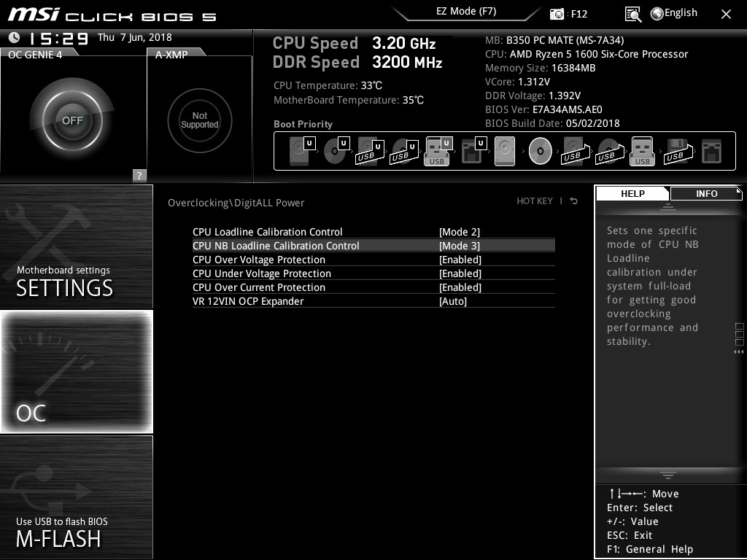Change CPU Under Voltage Protection [Enabled] value
The image size is (747, 560).
[460, 273]
